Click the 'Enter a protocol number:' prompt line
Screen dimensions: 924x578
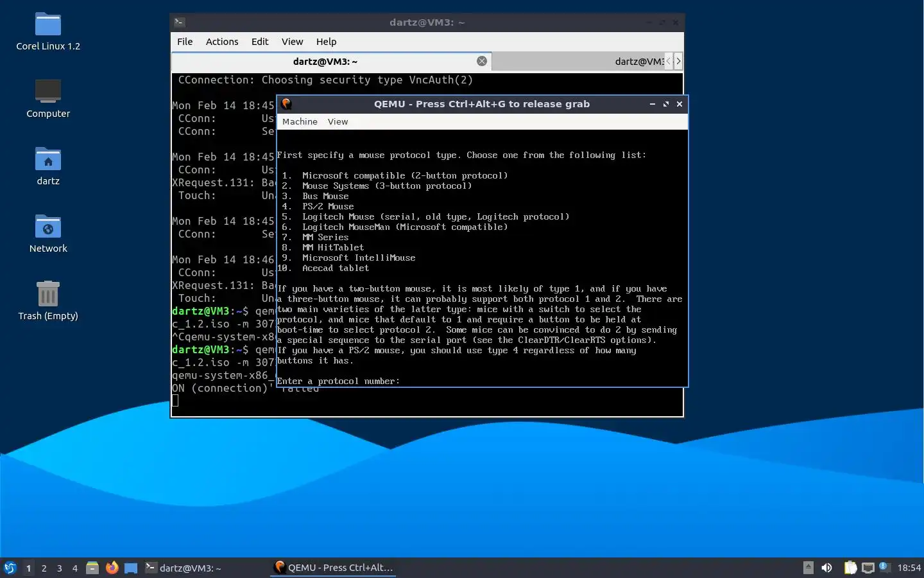[x=338, y=381]
